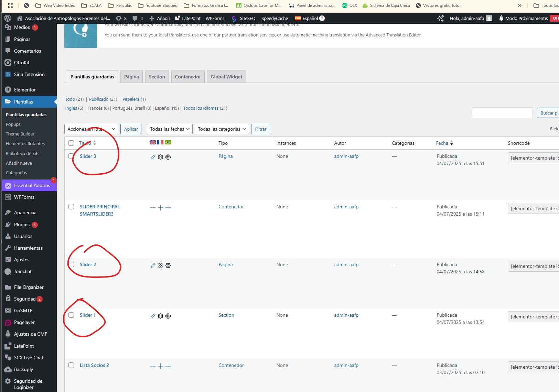The height and width of the screenshot is (392, 559).
Task: Click the pencil edit icon in Slider 2 row
Action: [153, 265]
